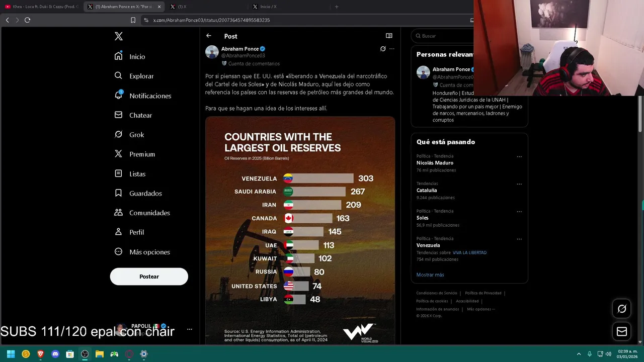
Task: Open Discord in taskbar
Action: [55, 354]
